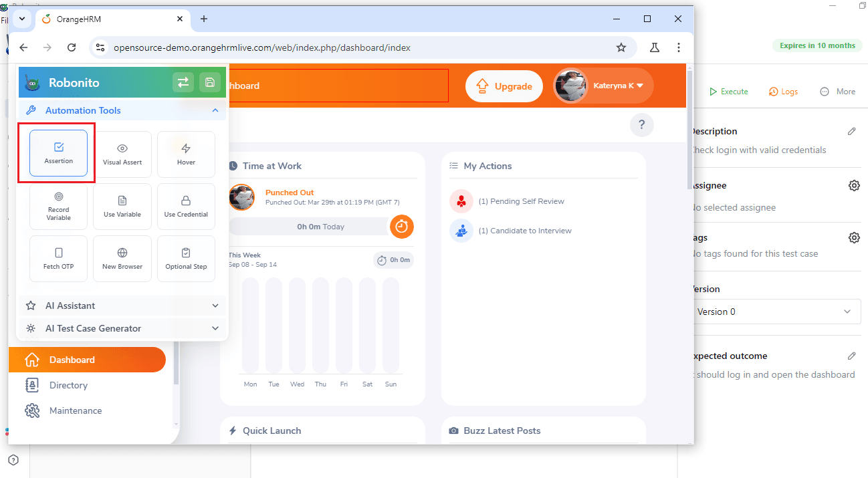Click the Chrome labs flask icon

[x=655, y=47]
